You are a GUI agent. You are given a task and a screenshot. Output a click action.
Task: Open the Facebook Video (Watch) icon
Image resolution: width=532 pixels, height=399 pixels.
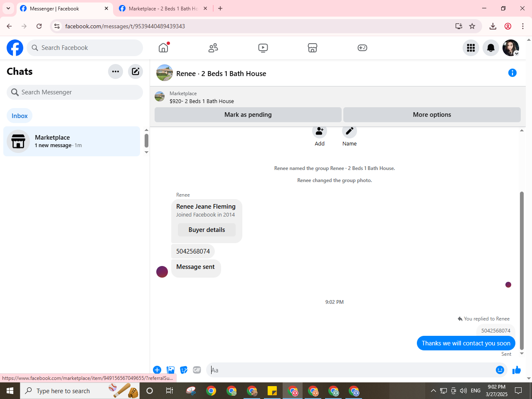[263, 48]
